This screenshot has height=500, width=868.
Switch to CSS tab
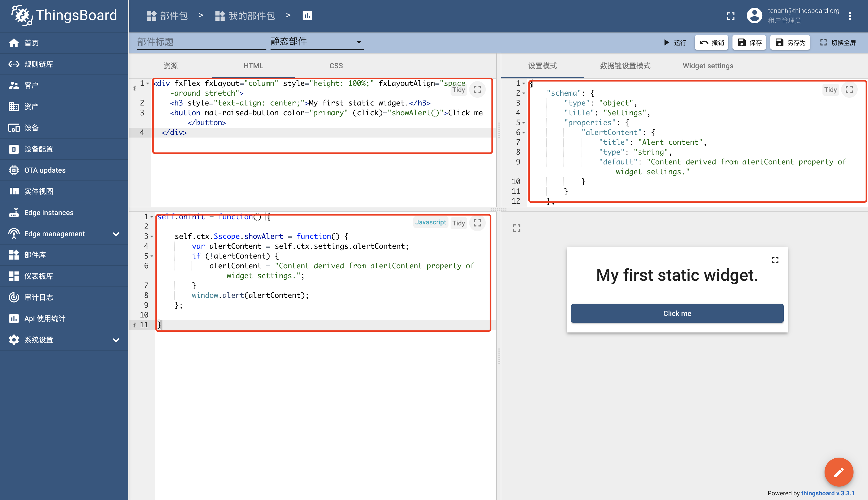click(336, 66)
